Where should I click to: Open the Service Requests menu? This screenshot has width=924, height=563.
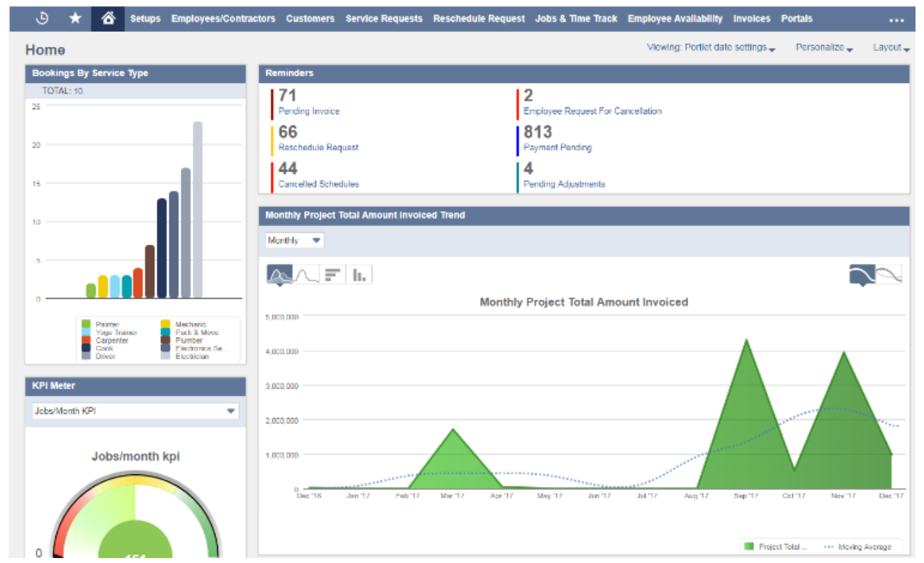(384, 19)
